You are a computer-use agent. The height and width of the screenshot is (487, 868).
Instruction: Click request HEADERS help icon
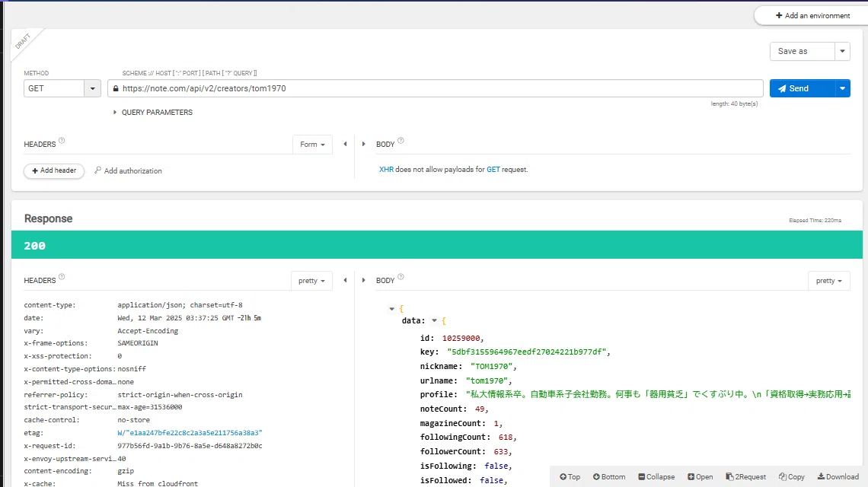point(62,141)
